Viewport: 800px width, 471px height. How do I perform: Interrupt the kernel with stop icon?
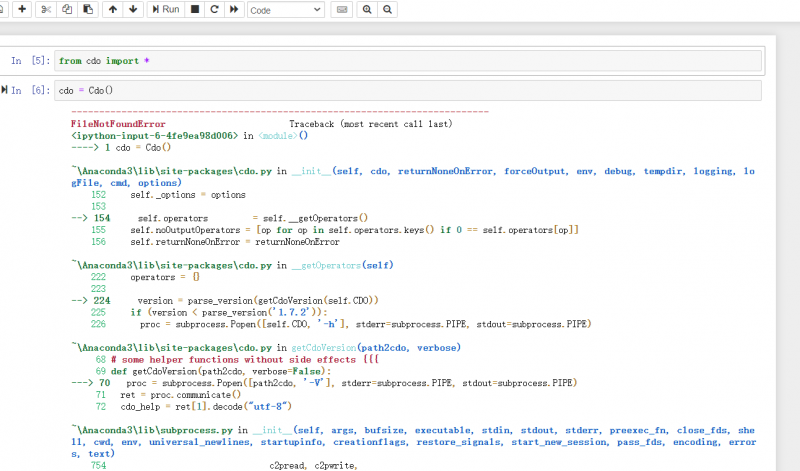[195, 9]
